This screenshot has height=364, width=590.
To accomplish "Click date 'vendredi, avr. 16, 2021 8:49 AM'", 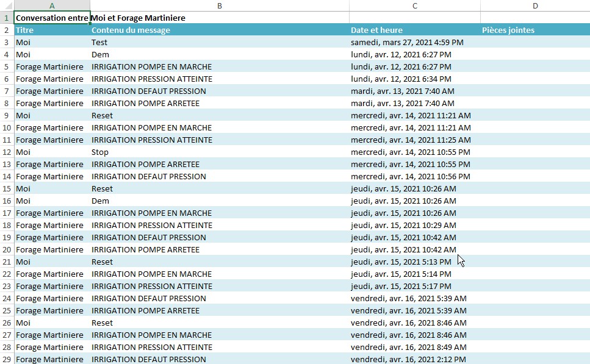I will [x=409, y=347].
